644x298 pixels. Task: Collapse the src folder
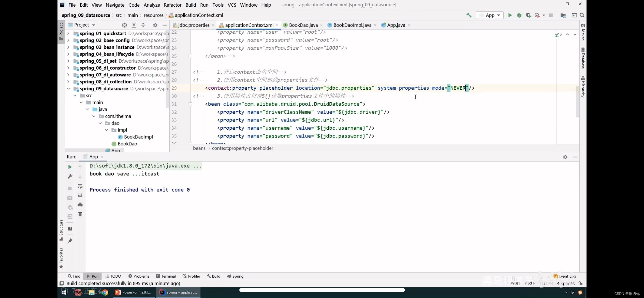point(75,96)
